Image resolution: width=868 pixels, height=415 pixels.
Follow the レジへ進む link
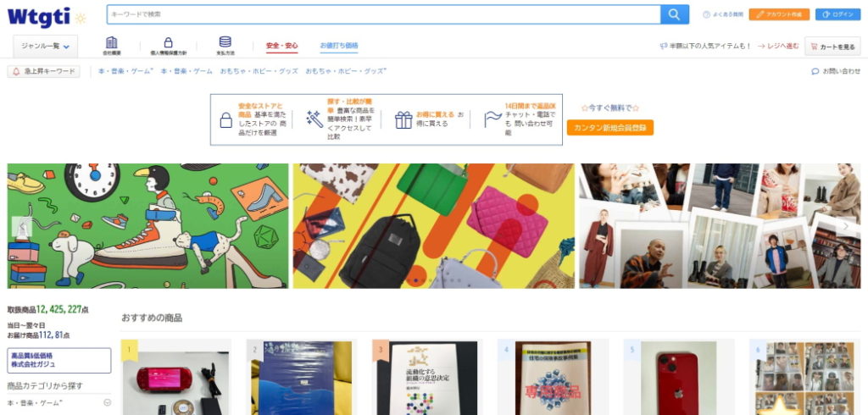click(x=778, y=47)
